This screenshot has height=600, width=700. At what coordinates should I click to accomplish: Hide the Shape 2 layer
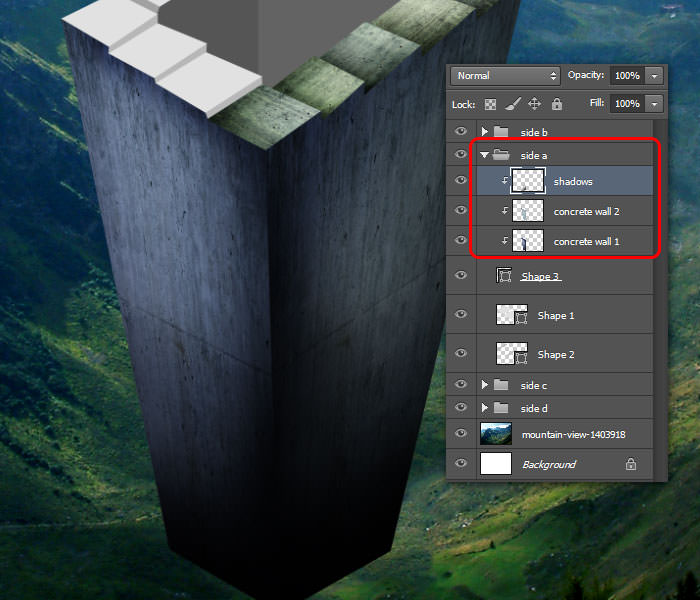coord(461,354)
